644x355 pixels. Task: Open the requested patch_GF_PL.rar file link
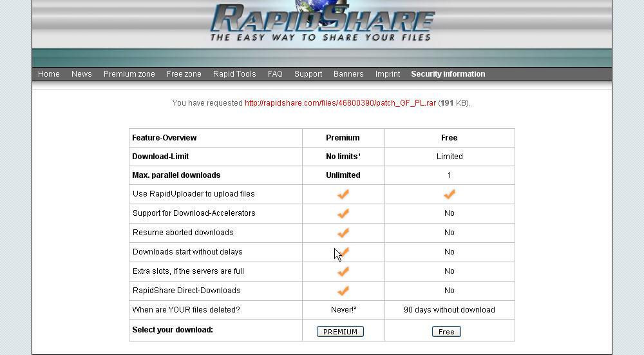pos(340,103)
